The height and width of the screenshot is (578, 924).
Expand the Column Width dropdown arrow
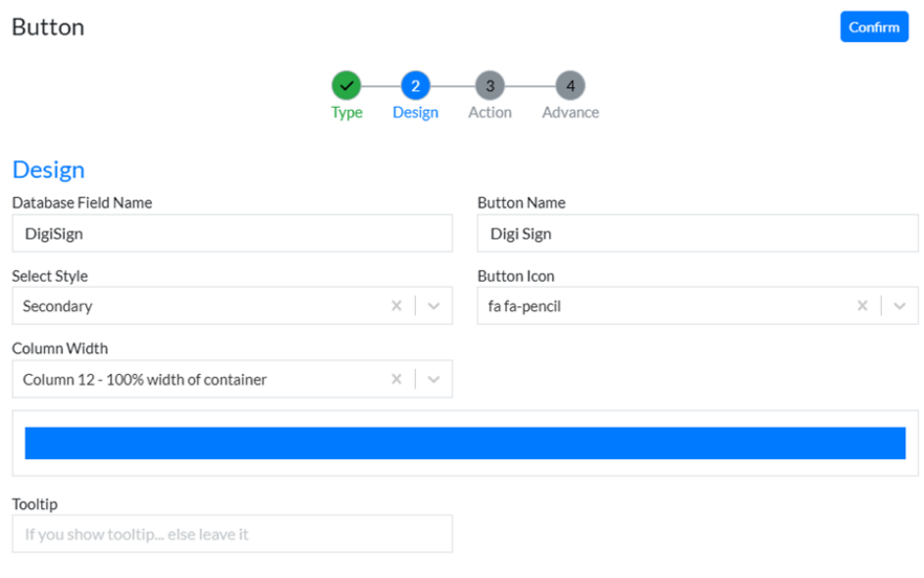pos(434,380)
